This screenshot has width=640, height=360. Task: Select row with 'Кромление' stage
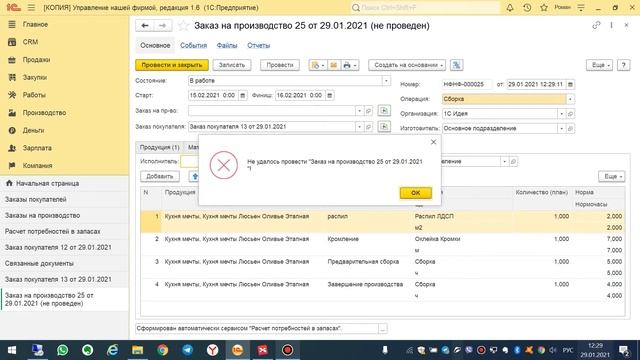pyautogui.click(x=382, y=244)
